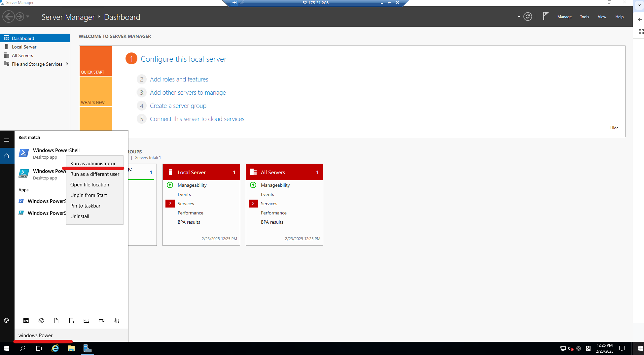Refresh the Server Manager dashboard
644x355 pixels.
tap(528, 16)
